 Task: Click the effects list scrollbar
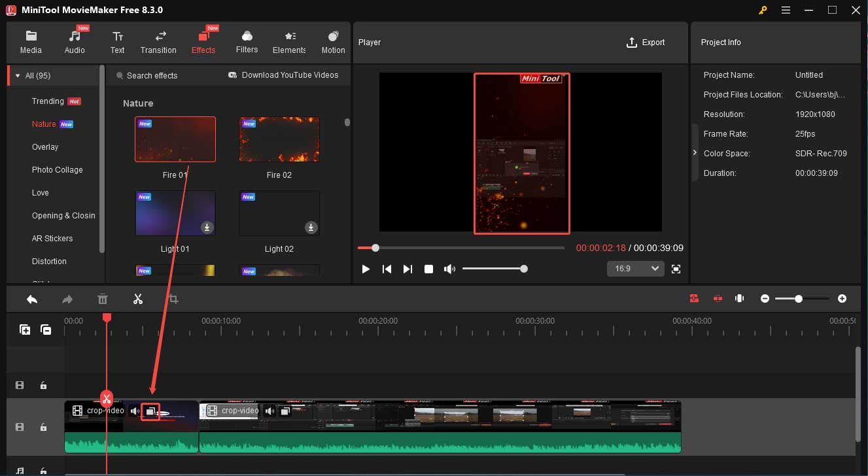point(347,122)
